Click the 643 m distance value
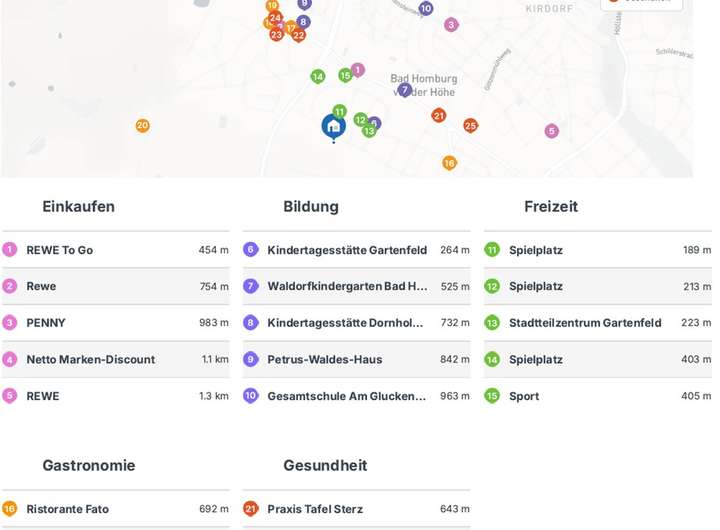This screenshot has height=530, width=720. [455, 509]
